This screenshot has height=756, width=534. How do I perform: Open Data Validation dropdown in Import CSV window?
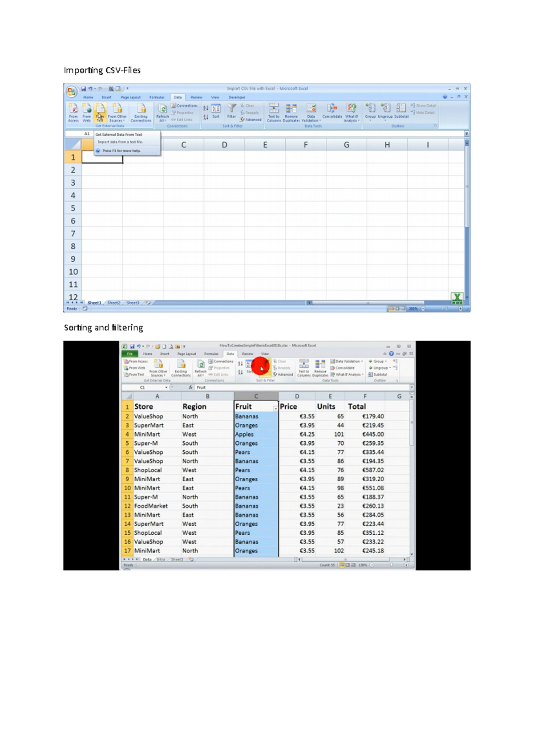[x=311, y=112]
